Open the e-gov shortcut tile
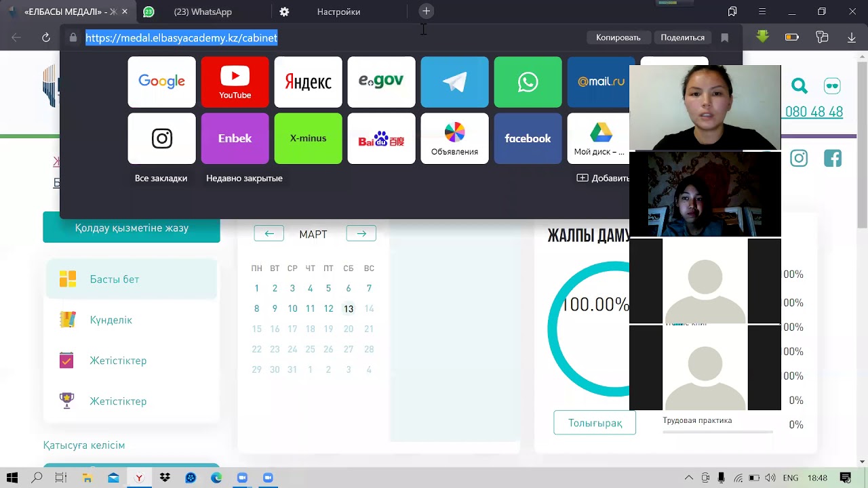 click(x=381, y=82)
